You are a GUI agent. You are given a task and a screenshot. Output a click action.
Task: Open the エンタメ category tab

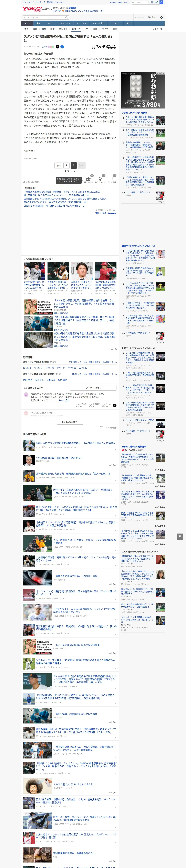[x=63, y=29]
